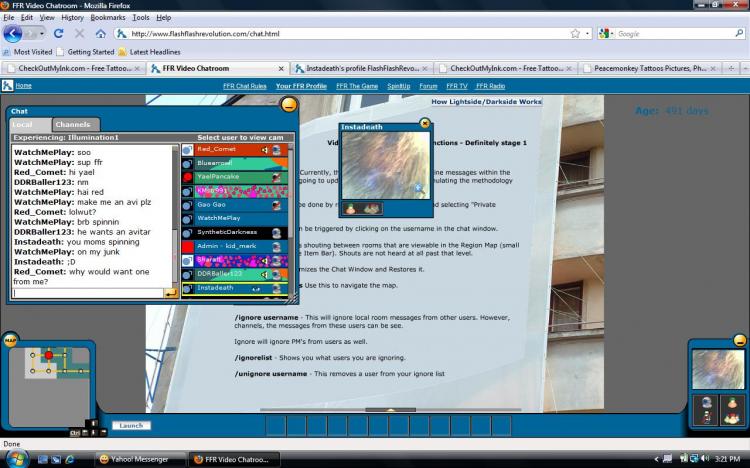
Task: Open the Bookmarks menu
Action: point(108,17)
